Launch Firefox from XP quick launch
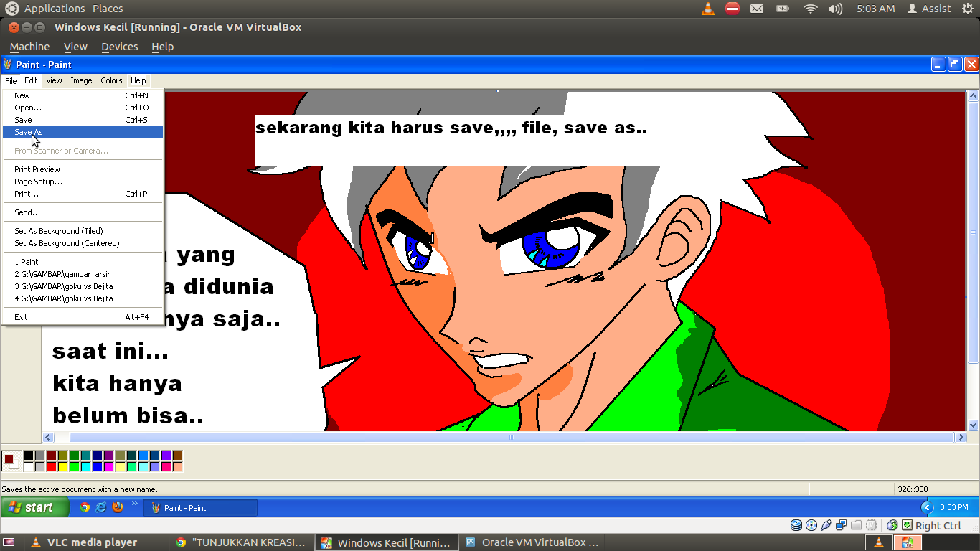Image resolution: width=980 pixels, height=551 pixels. (118, 507)
